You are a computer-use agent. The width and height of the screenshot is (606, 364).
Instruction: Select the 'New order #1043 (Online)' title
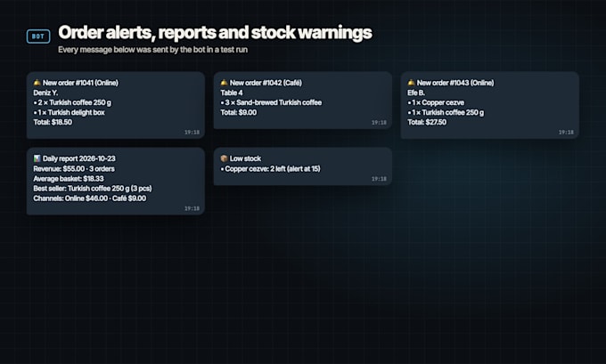(455, 83)
